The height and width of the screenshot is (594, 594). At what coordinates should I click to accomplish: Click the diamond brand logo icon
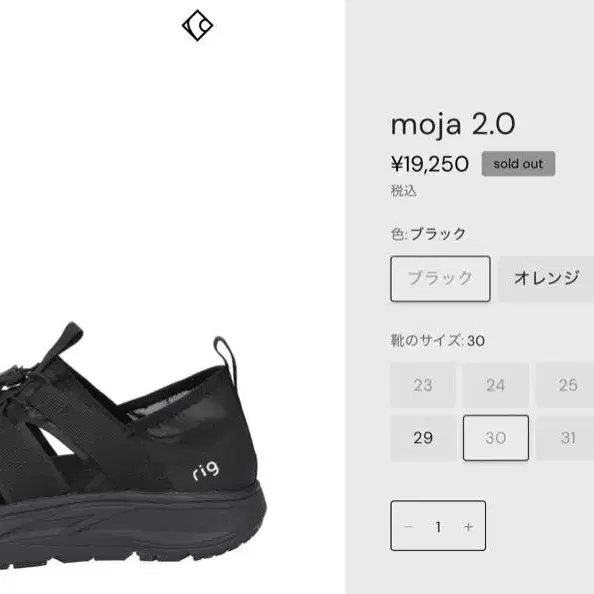tap(197, 25)
